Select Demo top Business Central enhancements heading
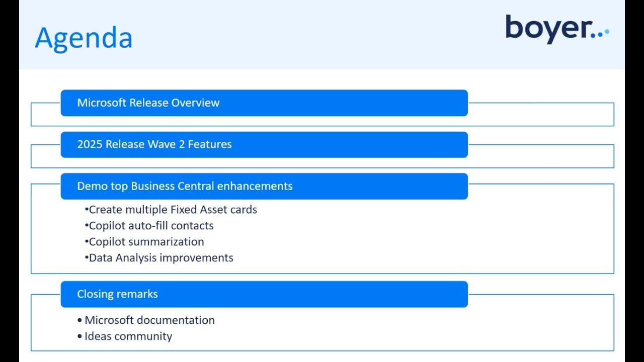 coord(264,187)
